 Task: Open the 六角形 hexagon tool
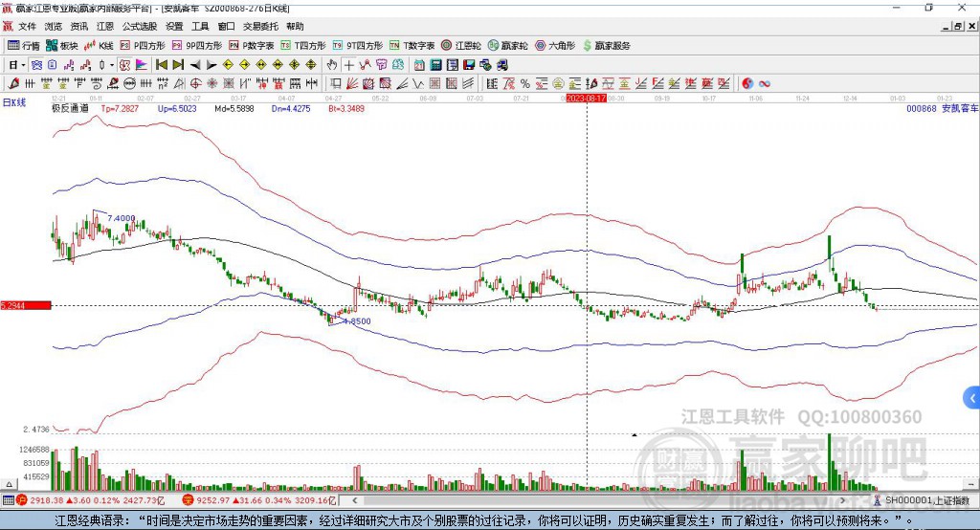[555, 46]
